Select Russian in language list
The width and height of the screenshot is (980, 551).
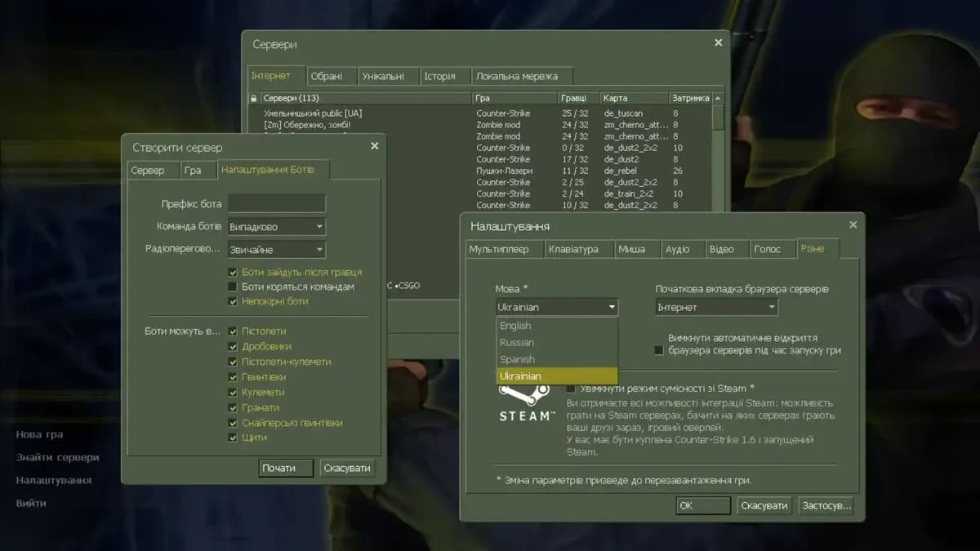coord(557,342)
